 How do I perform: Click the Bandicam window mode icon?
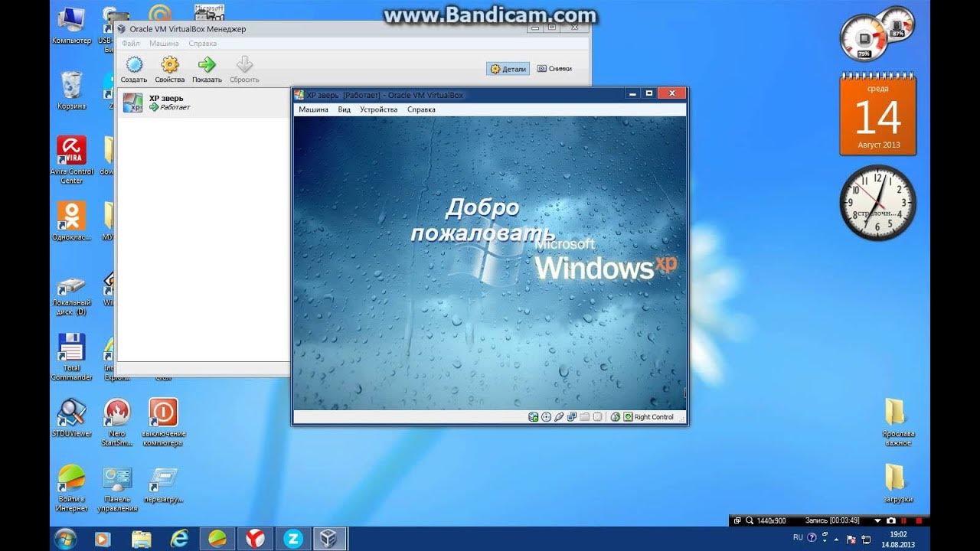tap(737, 520)
